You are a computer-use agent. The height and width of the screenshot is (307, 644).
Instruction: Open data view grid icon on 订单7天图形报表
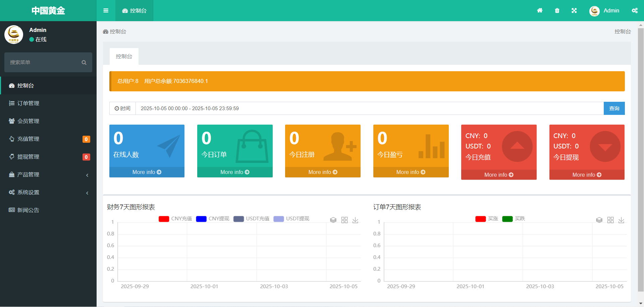(x=610, y=220)
